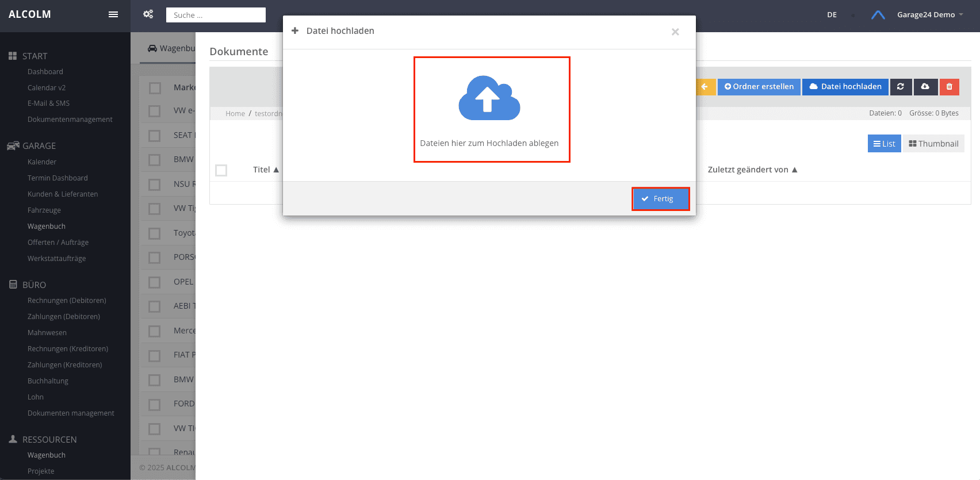Click Ordner erstellen button
This screenshot has width=980, height=480.
tap(759, 87)
